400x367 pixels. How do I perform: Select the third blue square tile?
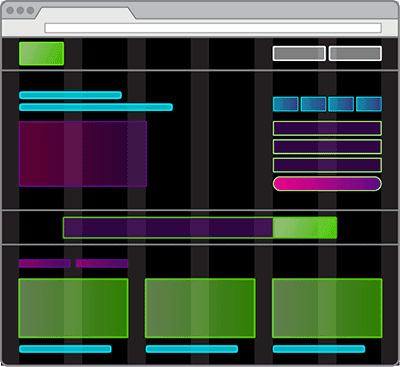[341, 104]
